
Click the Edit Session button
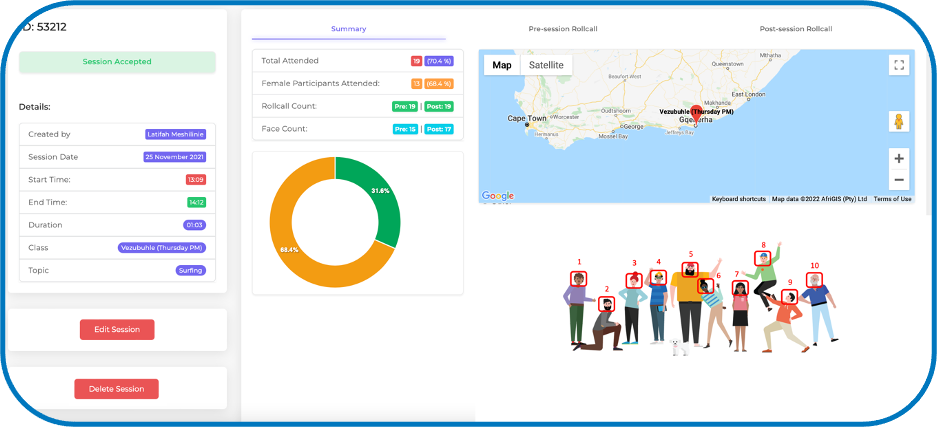[x=117, y=330]
